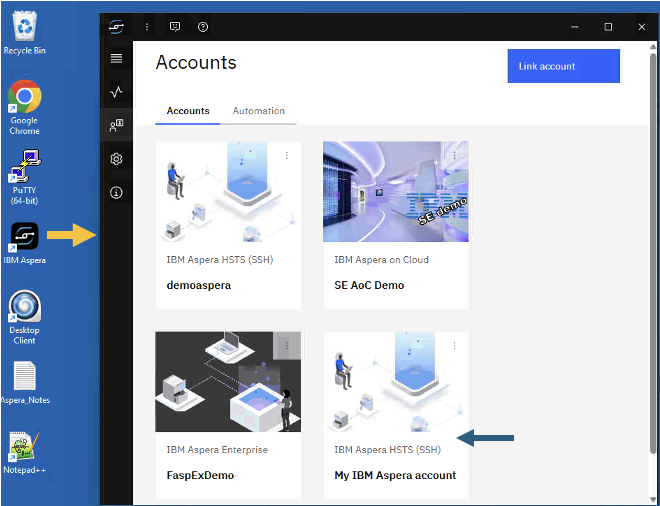Switch to the Accounts tab

[x=188, y=111]
